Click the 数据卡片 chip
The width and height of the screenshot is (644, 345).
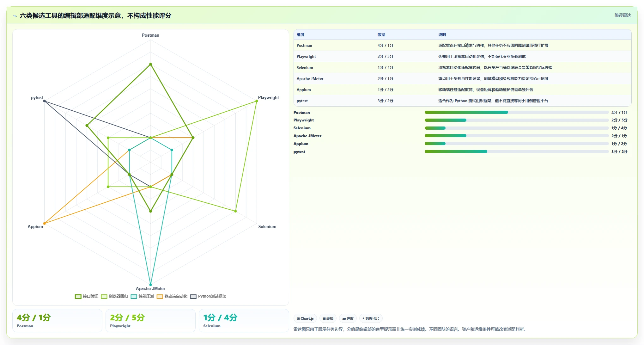click(371, 318)
